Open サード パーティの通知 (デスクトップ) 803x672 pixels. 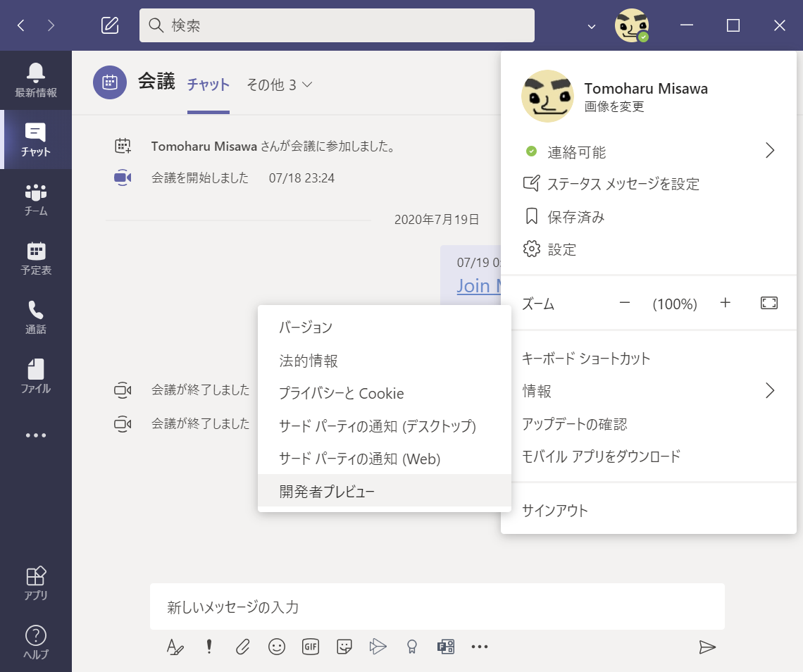click(384, 426)
